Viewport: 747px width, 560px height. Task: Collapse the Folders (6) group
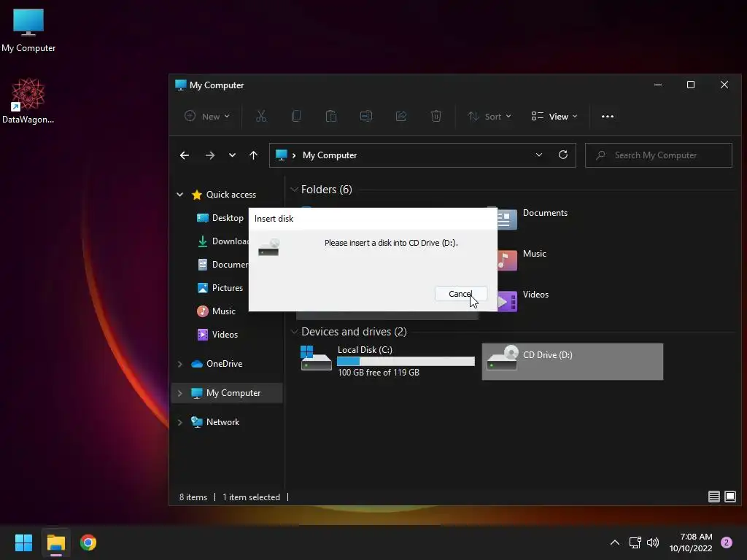295,190
